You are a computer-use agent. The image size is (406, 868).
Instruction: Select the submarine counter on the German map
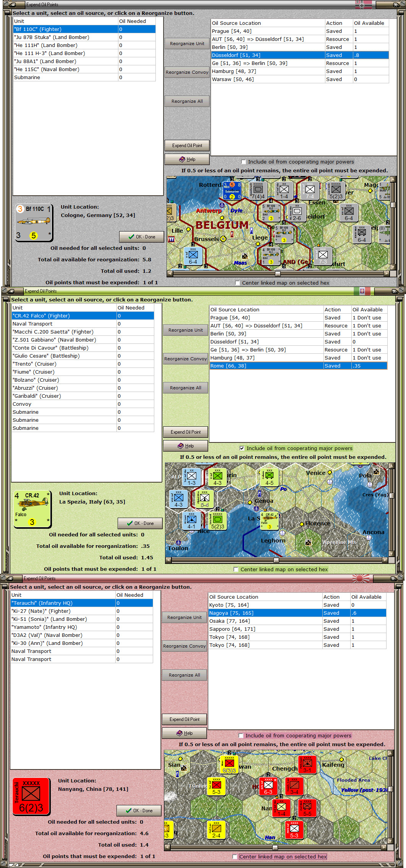click(x=232, y=190)
